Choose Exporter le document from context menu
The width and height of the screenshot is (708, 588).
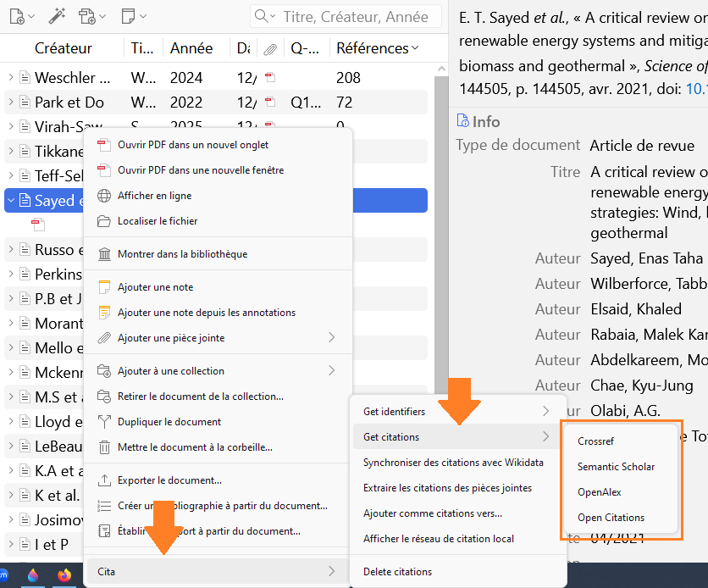(169, 480)
